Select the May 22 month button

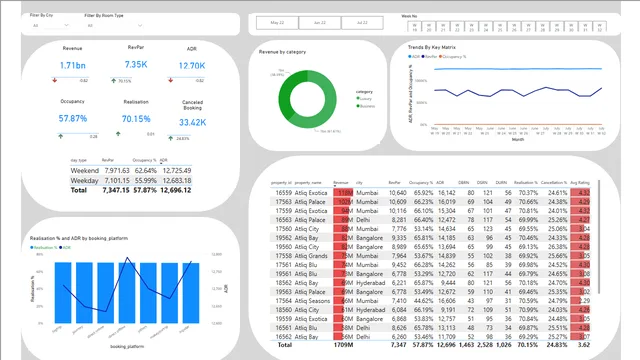tap(277, 23)
